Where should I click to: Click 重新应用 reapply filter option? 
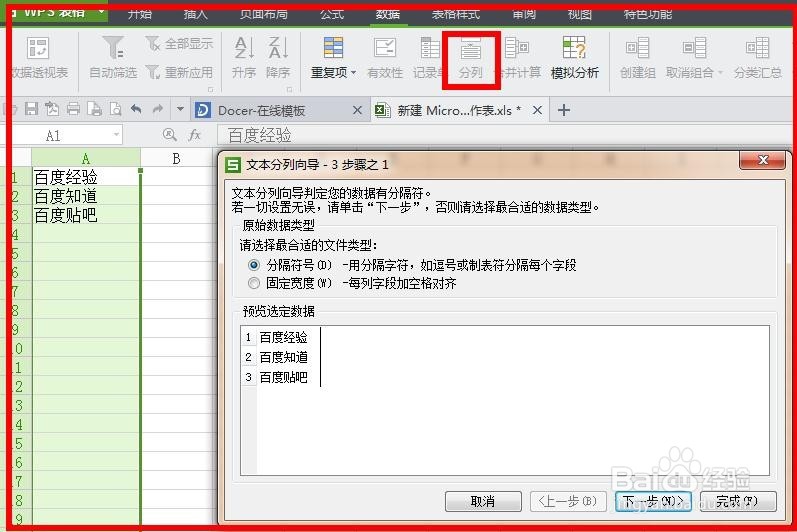pyautogui.click(x=179, y=72)
